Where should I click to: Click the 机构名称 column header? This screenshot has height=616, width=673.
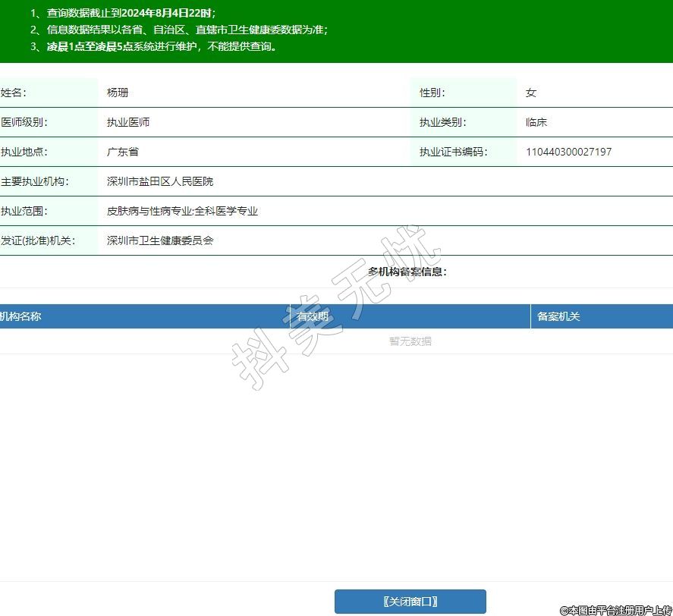click(21, 316)
